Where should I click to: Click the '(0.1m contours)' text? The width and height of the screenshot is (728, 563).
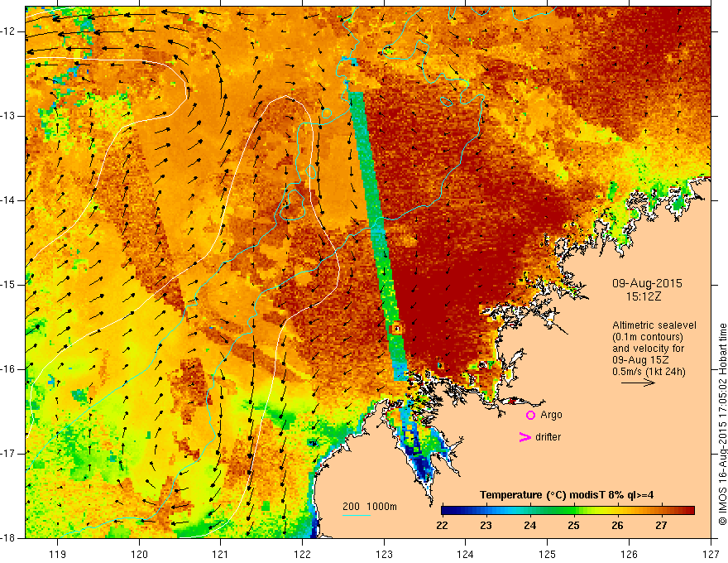pos(648,337)
